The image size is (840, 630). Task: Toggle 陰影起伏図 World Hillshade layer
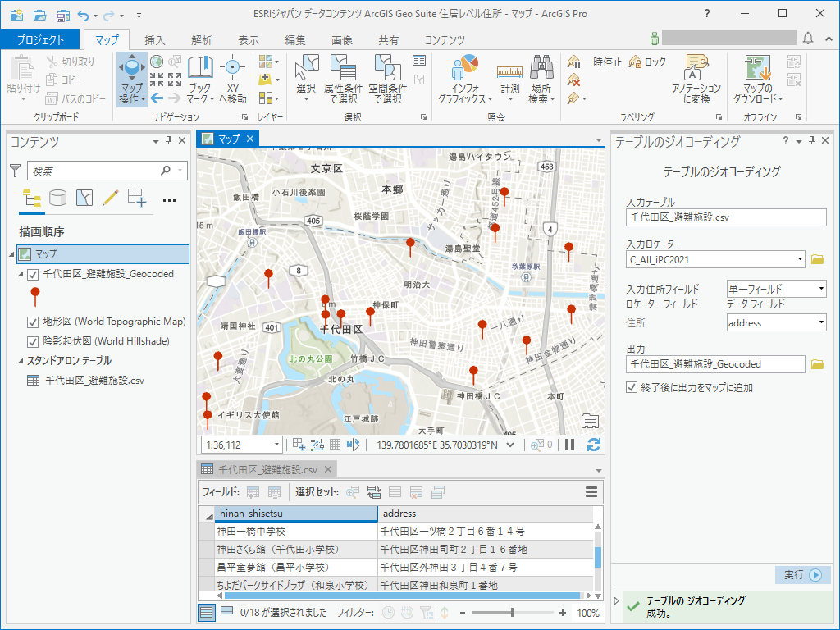tap(33, 341)
